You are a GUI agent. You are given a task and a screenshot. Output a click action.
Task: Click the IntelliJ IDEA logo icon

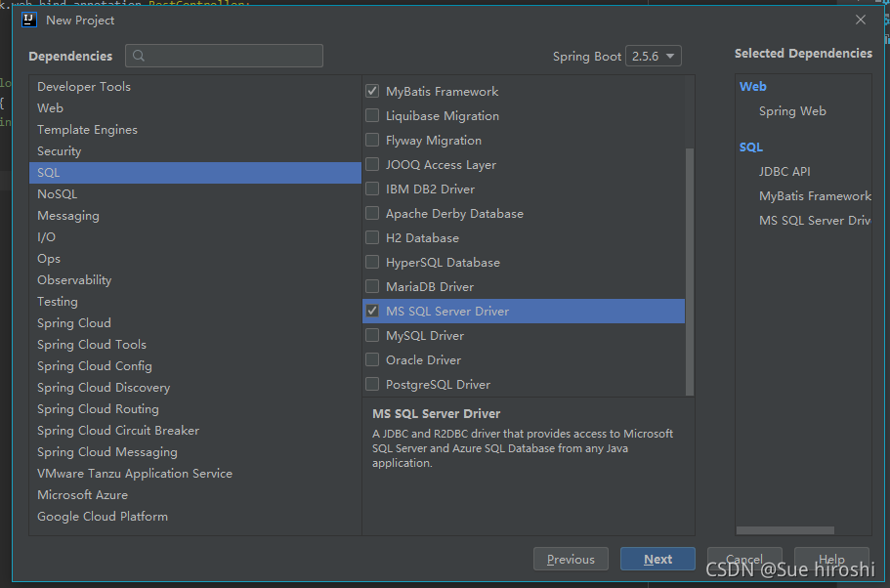point(29,20)
